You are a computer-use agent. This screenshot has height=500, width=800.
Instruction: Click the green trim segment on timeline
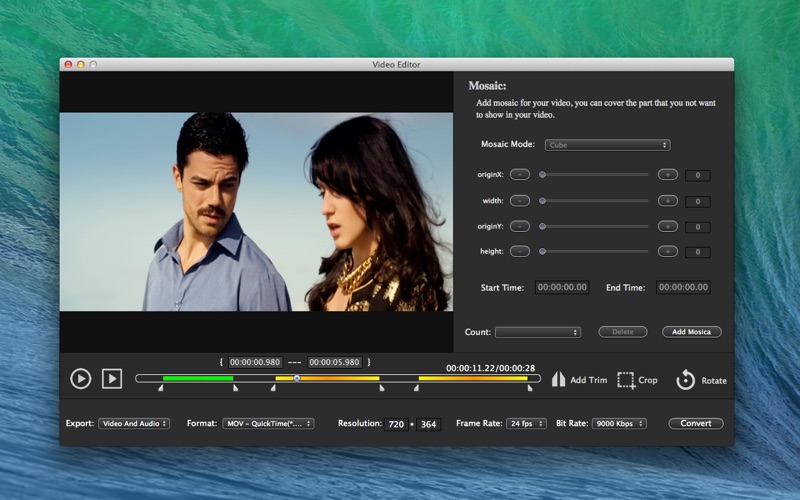198,378
